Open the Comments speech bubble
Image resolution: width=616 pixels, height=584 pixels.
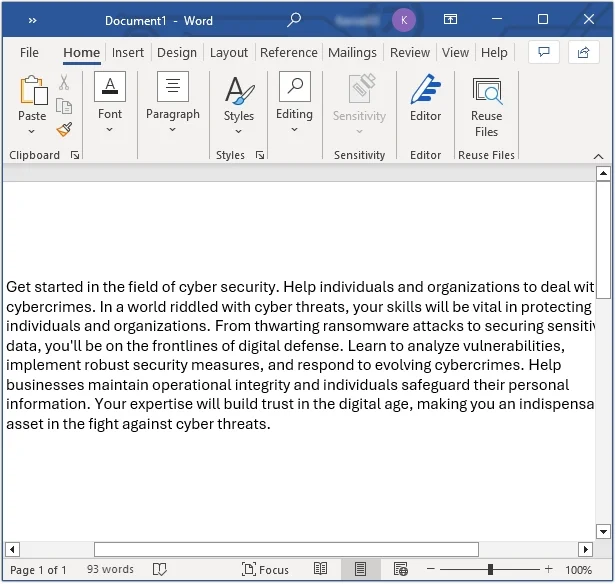click(x=544, y=52)
